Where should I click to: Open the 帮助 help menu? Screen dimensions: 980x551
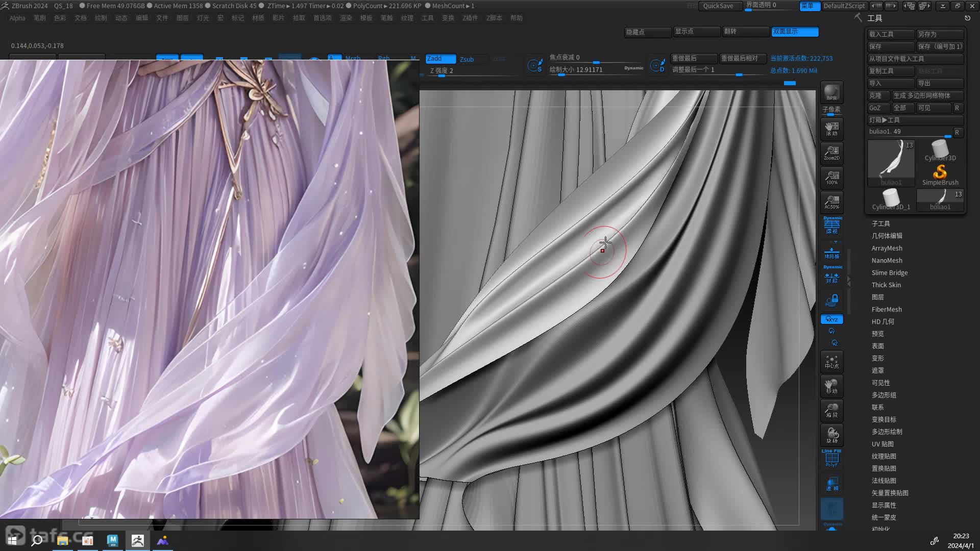pos(517,18)
